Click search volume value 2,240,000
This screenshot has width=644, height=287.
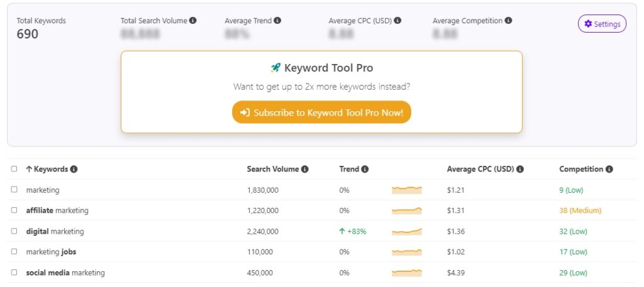(x=263, y=232)
